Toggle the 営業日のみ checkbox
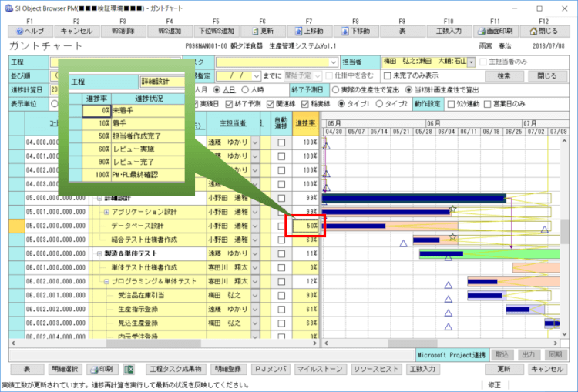 [x=486, y=105]
